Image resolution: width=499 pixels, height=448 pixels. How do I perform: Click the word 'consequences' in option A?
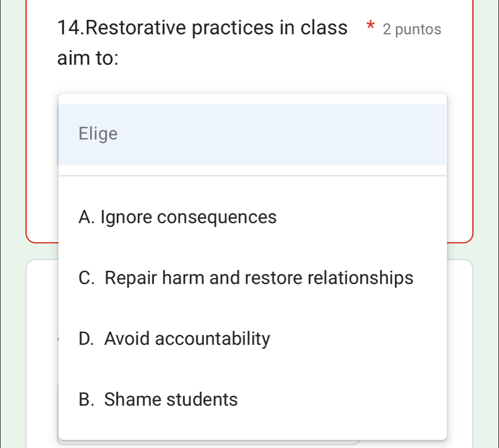pos(217,217)
